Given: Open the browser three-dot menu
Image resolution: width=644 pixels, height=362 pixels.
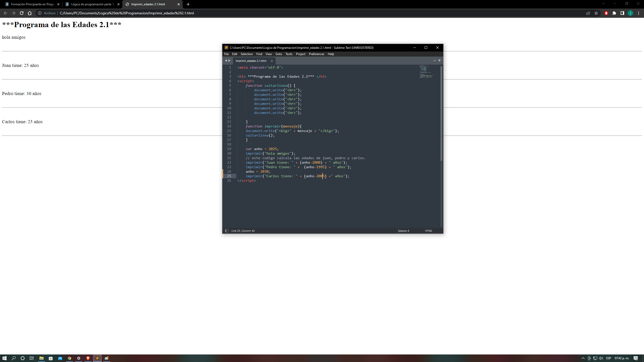Looking at the screenshot, I should [638, 13].
